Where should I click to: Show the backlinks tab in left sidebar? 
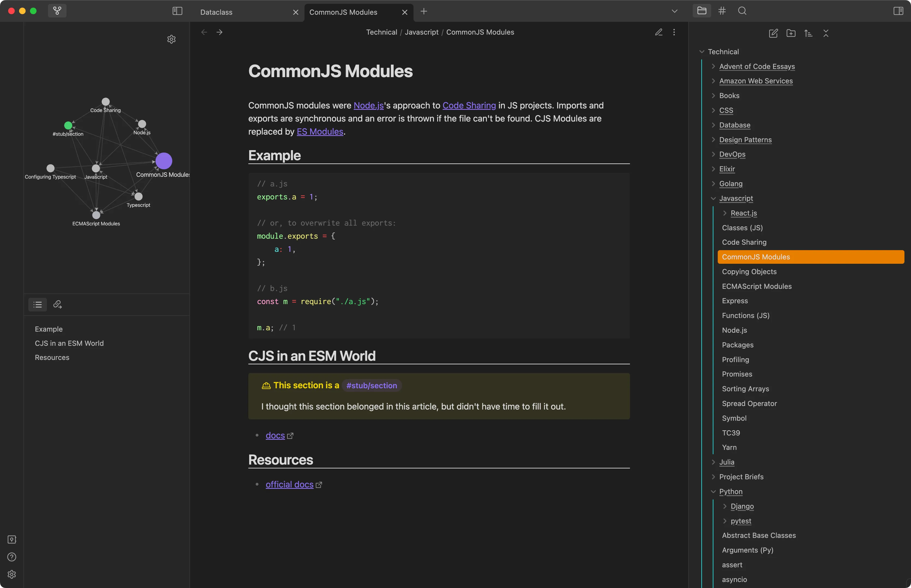point(57,304)
